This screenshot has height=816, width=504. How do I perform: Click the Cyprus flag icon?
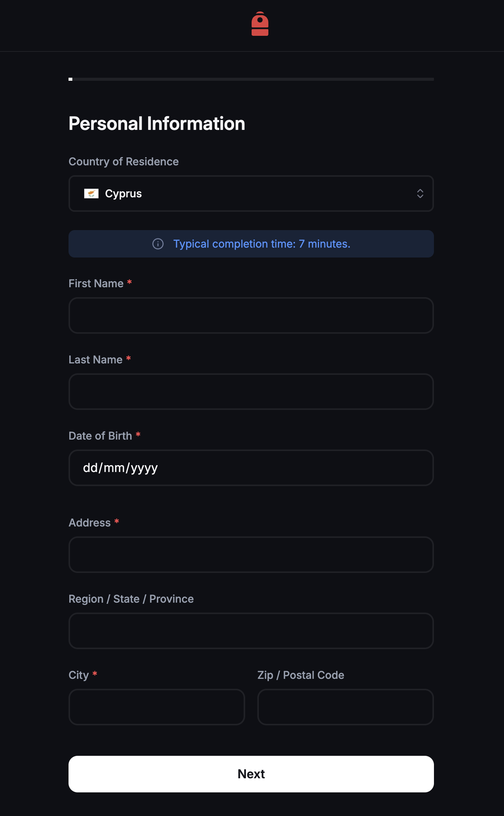(91, 194)
